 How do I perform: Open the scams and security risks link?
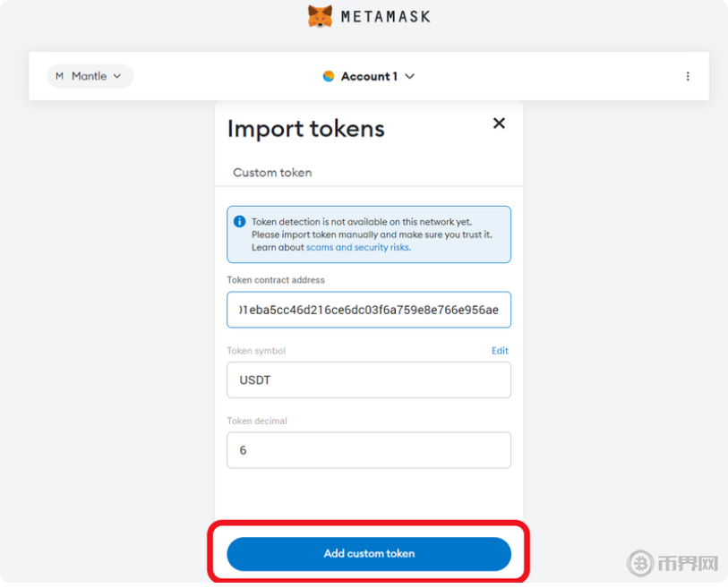point(357,247)
